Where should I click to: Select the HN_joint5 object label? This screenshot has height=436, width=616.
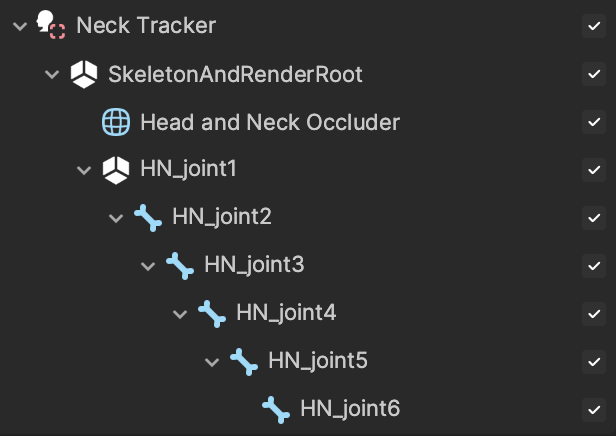pos(318,361)
